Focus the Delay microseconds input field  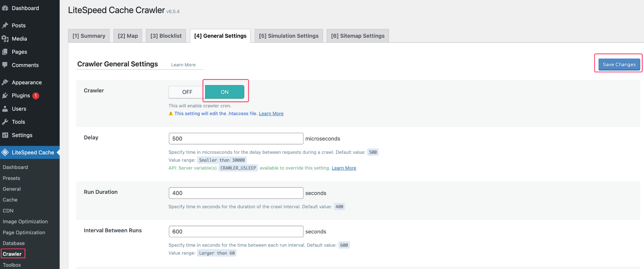(236, 139)
